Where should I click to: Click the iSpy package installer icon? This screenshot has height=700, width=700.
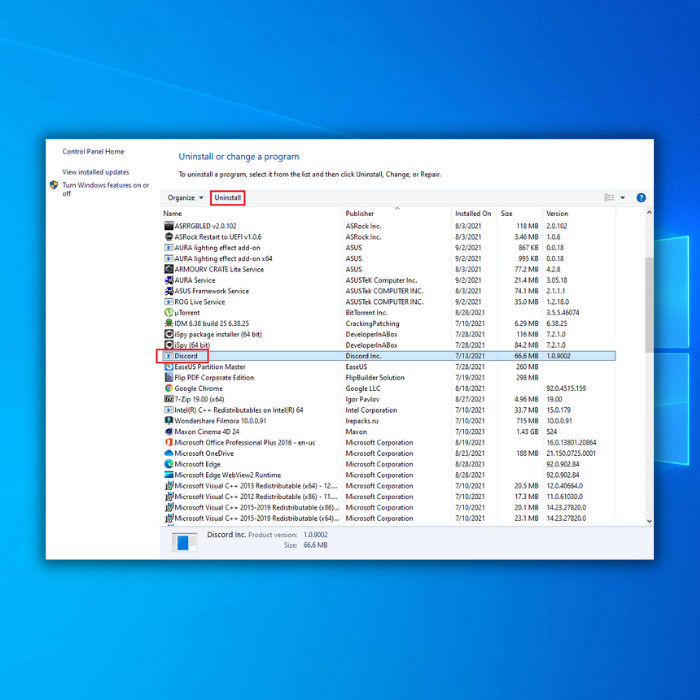pos(168,334)
